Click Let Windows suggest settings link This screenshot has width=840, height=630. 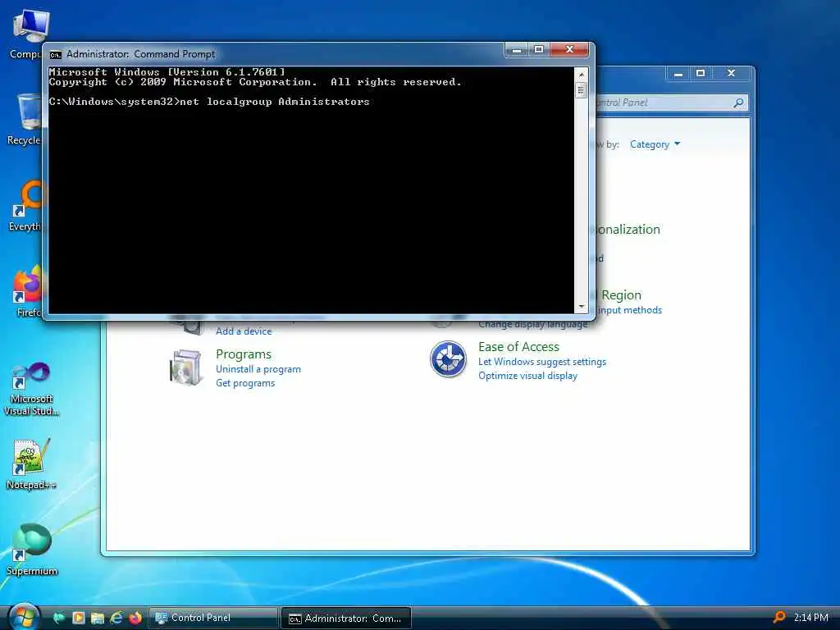pos(542,362)
